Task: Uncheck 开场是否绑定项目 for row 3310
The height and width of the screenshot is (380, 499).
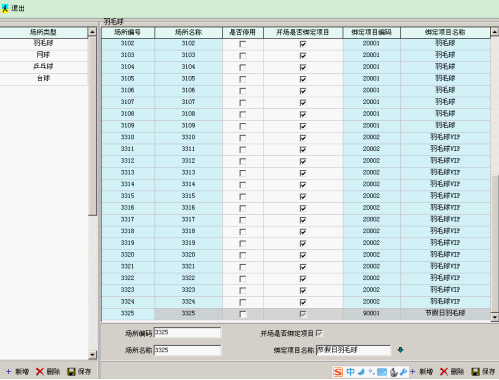Action: tap(303, 138)
